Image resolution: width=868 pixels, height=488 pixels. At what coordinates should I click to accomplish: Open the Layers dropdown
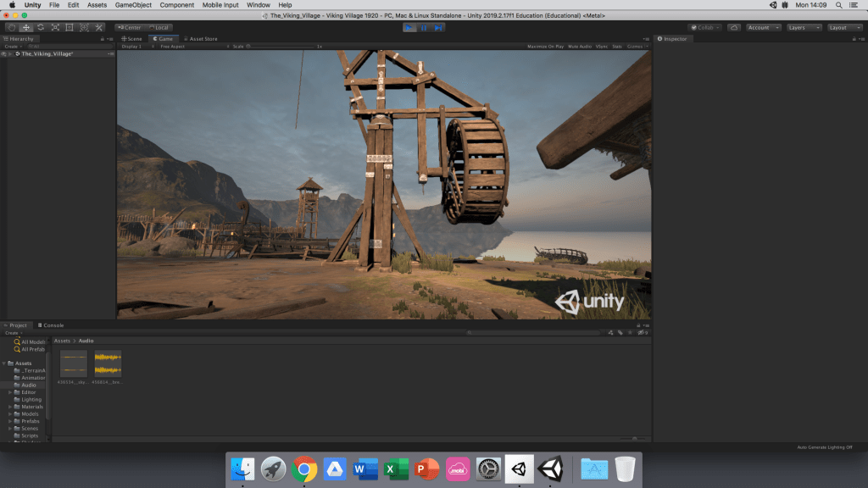click(x=804, y=27)
